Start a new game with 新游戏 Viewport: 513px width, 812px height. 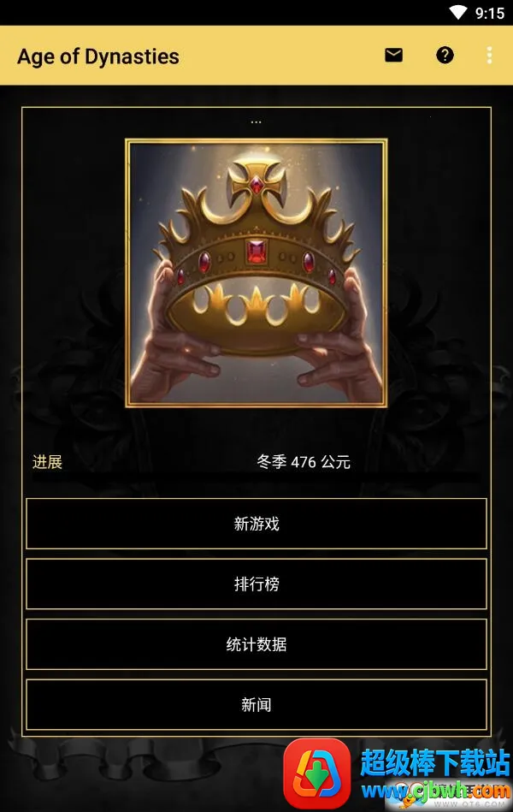(256, 524)
